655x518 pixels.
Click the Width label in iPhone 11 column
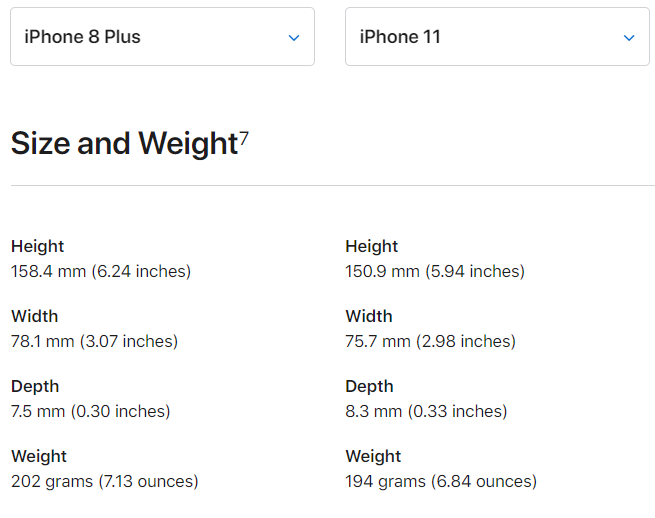pyautogui.click(x=369, y=316)
